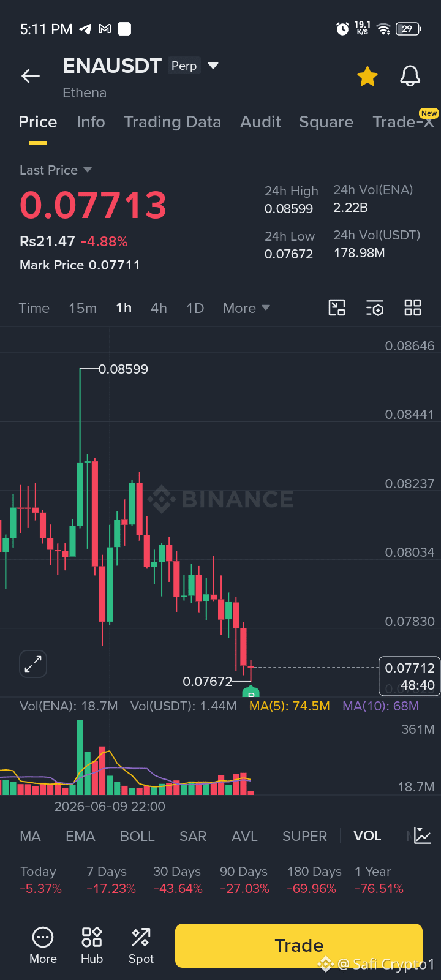Viewport: 441px width, 980px height.
Task: Select the 4h chart interval
Action: point(159,308)
